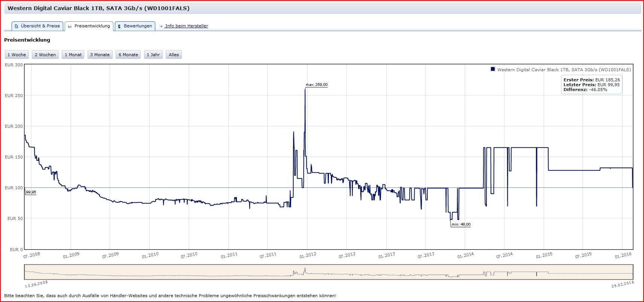The width and height of the screenshot is (644, 302).
Task: Set chart range to 1 Monat
Action: tap(73, 55)
